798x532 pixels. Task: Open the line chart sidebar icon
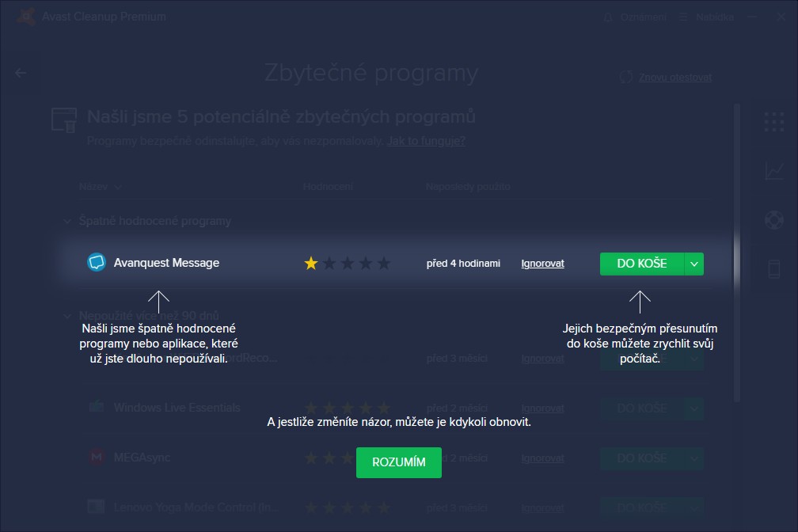[773, 170]
